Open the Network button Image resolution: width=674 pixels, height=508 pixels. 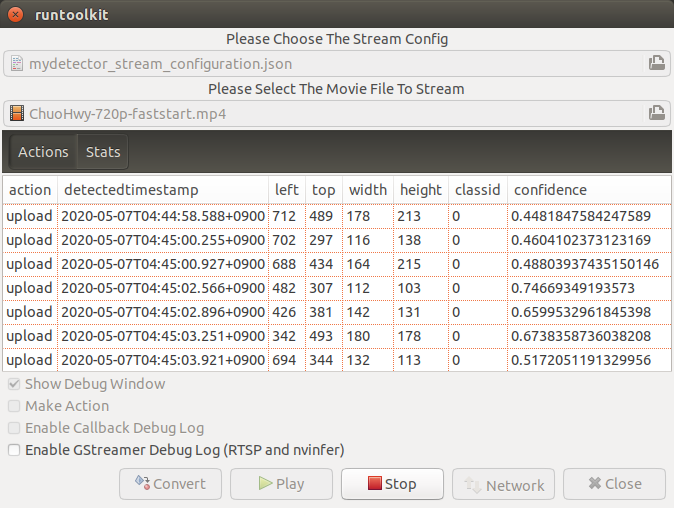pyautogui.click(x=503, y=484)
